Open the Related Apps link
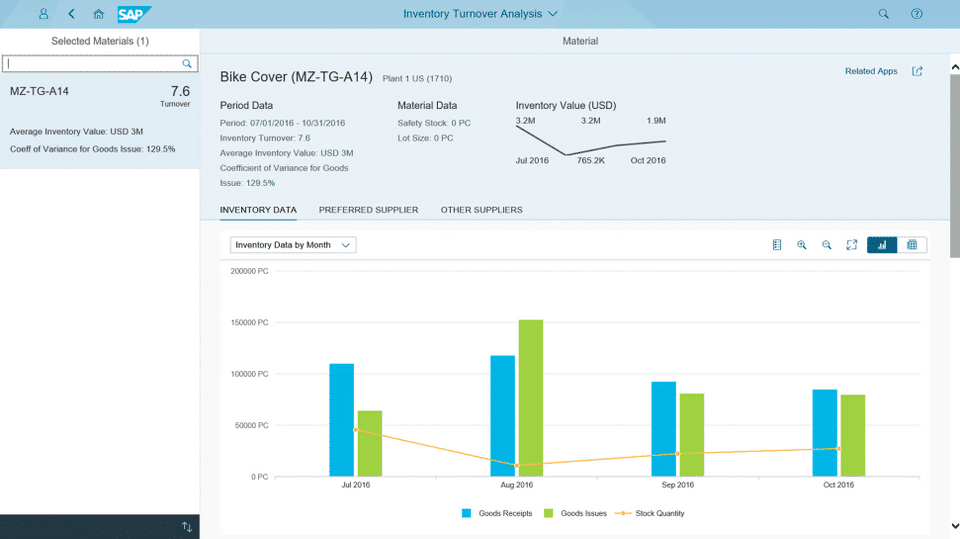The image size is (960, 539). (871, 71)
